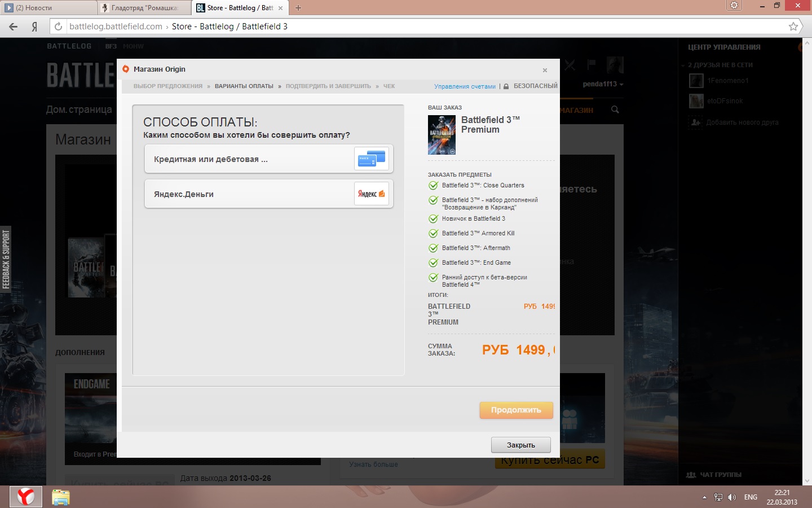Switch to the Гладотряд "Ромашка" tab

144,8
